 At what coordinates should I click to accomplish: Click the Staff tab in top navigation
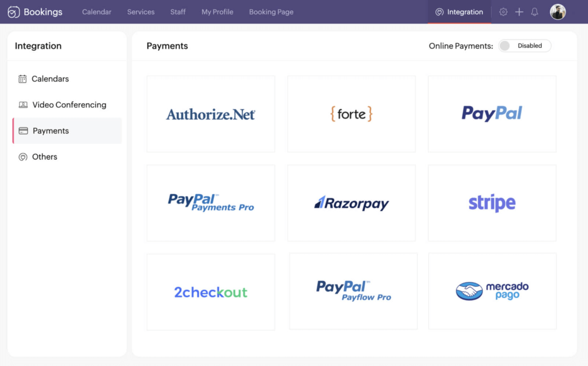click(x=178, y=12)
